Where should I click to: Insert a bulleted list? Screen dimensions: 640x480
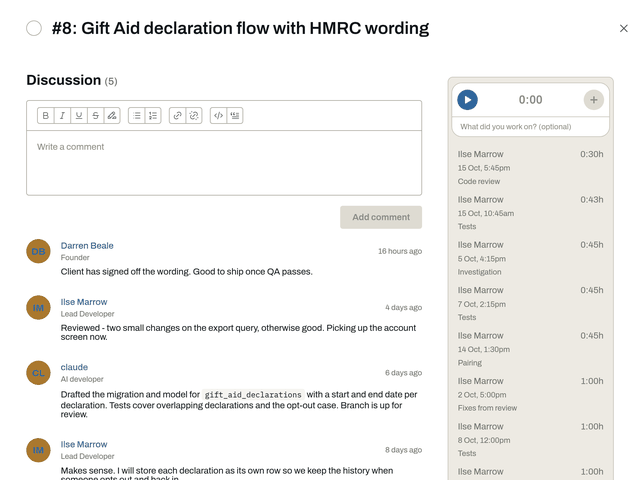point(137,116)
